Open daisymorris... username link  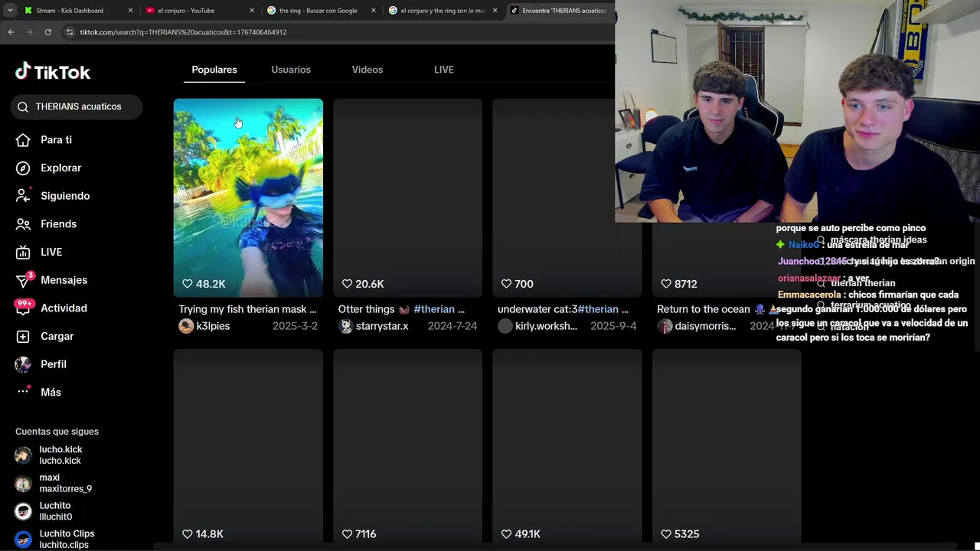coord(705,326)
